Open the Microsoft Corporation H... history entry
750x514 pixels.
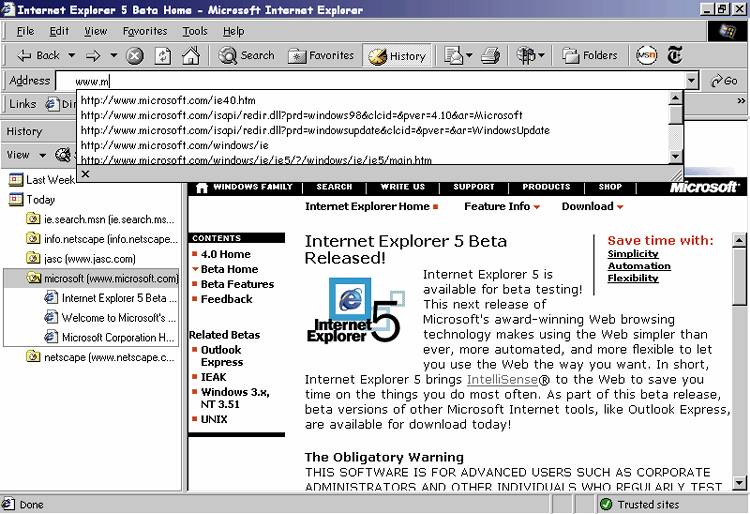[109, 337]
